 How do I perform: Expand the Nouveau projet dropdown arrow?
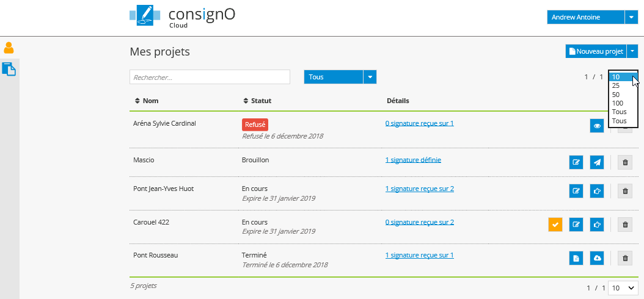(632, 52)
